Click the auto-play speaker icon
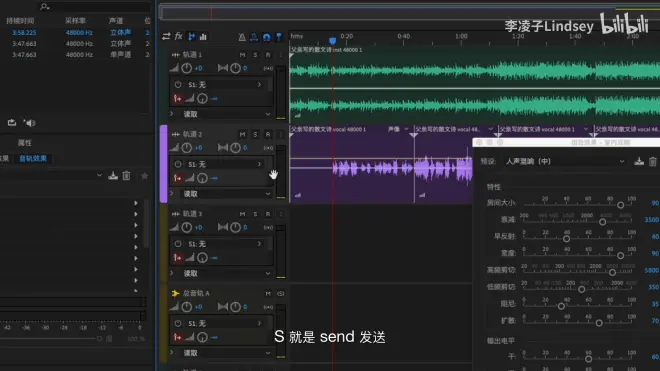 [x=29, y=123]
